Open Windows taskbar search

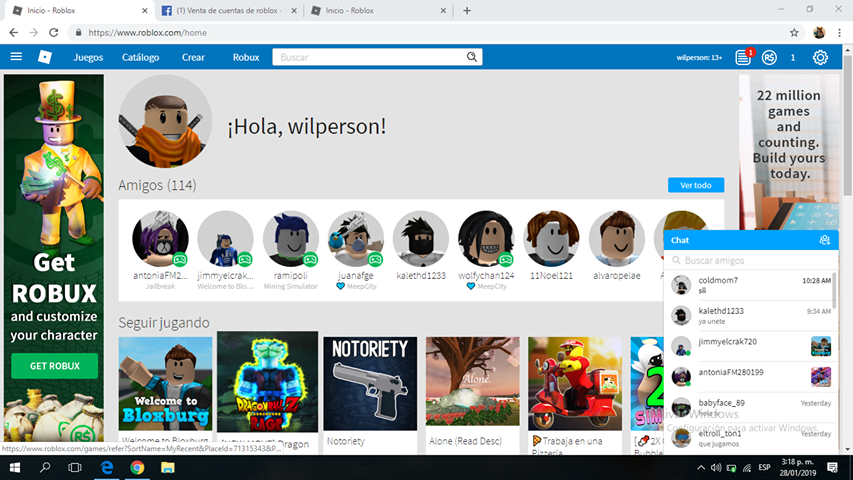coord(45,467)
